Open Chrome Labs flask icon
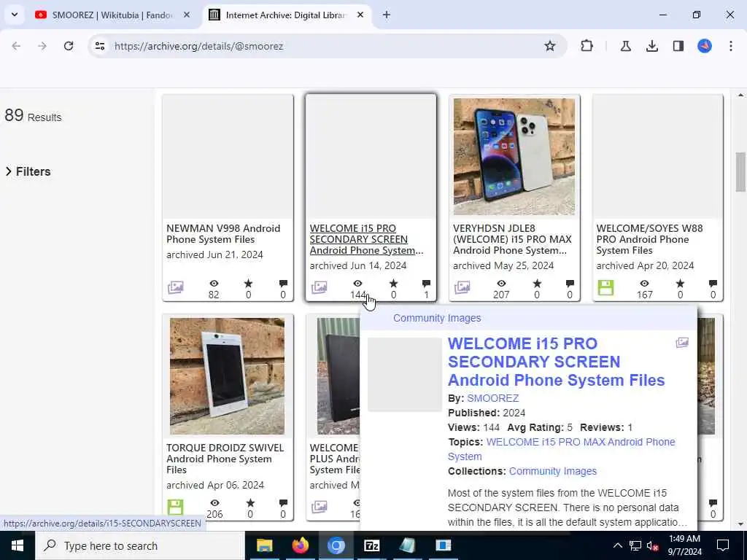 (x=625, y=46)
